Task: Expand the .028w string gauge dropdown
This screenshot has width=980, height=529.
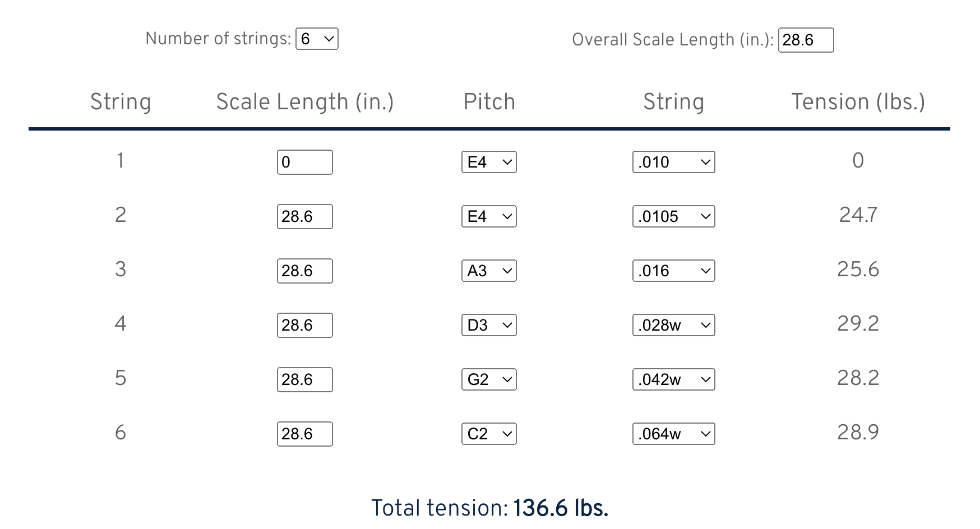Action: (x=673, y=325)
